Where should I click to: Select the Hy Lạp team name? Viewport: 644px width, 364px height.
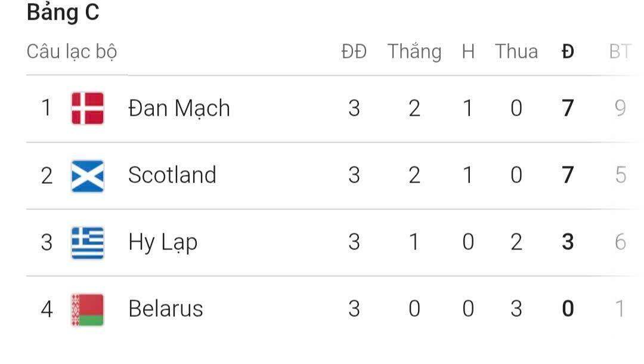tap(162, 242)
